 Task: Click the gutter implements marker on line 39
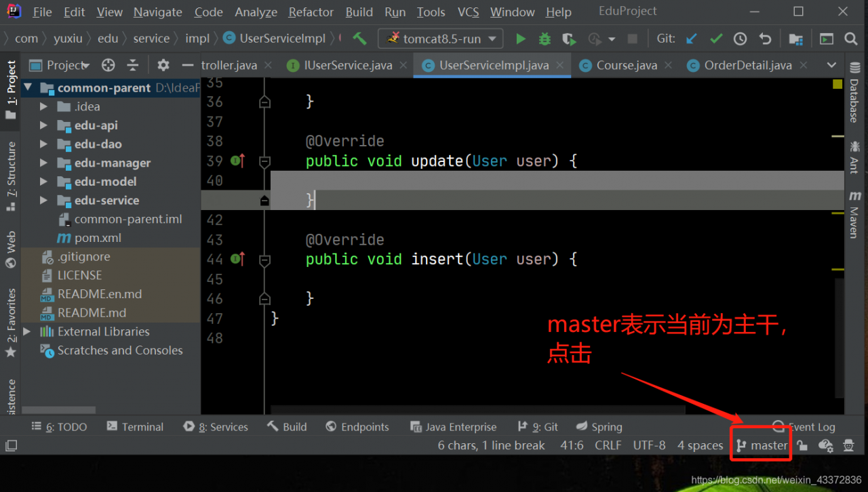pyautogui.click(x=237, y=161)
